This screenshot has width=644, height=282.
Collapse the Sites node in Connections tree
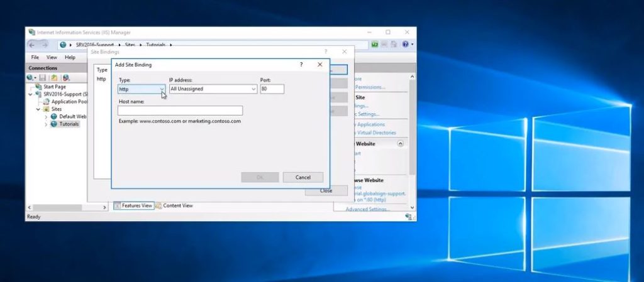38,109
